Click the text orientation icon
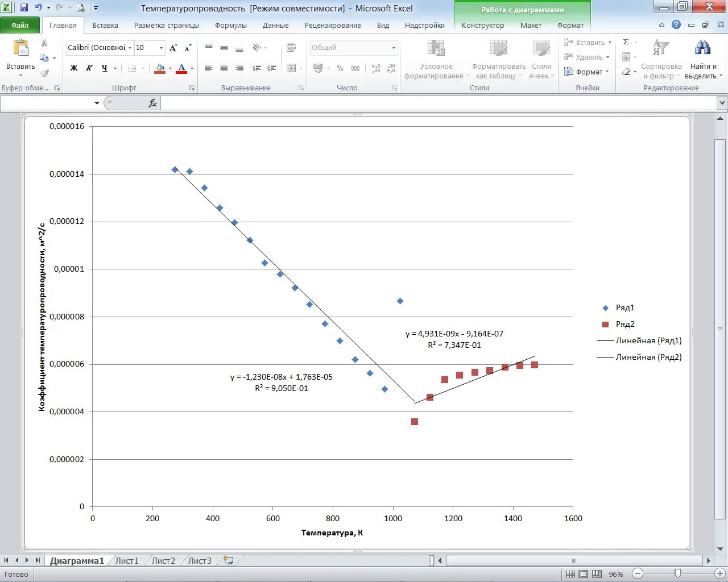Screen dimensions: 728x582 pos(257,48)
